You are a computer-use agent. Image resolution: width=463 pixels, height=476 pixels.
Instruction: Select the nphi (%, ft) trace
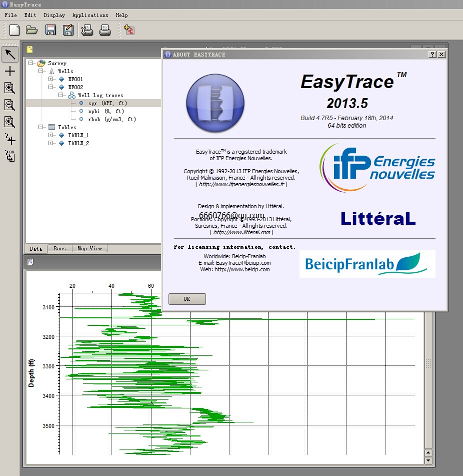click(106, 111)
